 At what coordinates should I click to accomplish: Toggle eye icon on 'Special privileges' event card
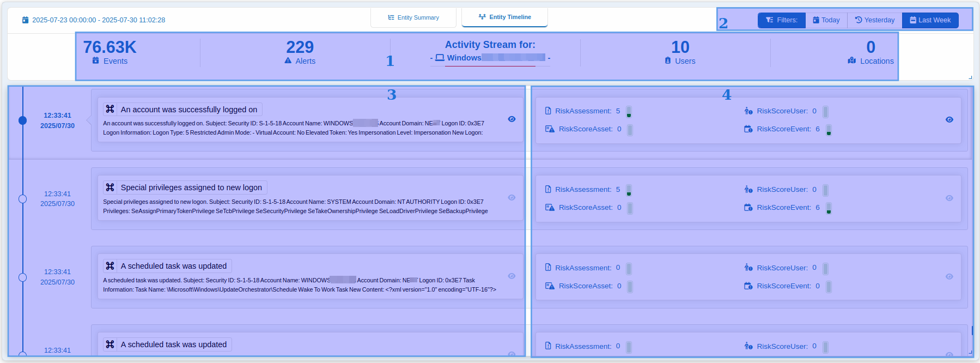512,198
